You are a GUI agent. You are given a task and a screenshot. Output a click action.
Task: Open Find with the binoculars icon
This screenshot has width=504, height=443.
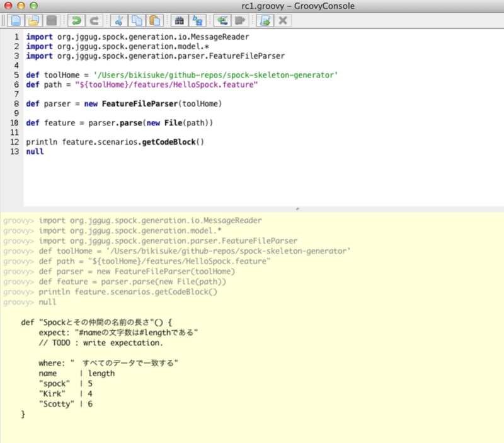(180, 21)
